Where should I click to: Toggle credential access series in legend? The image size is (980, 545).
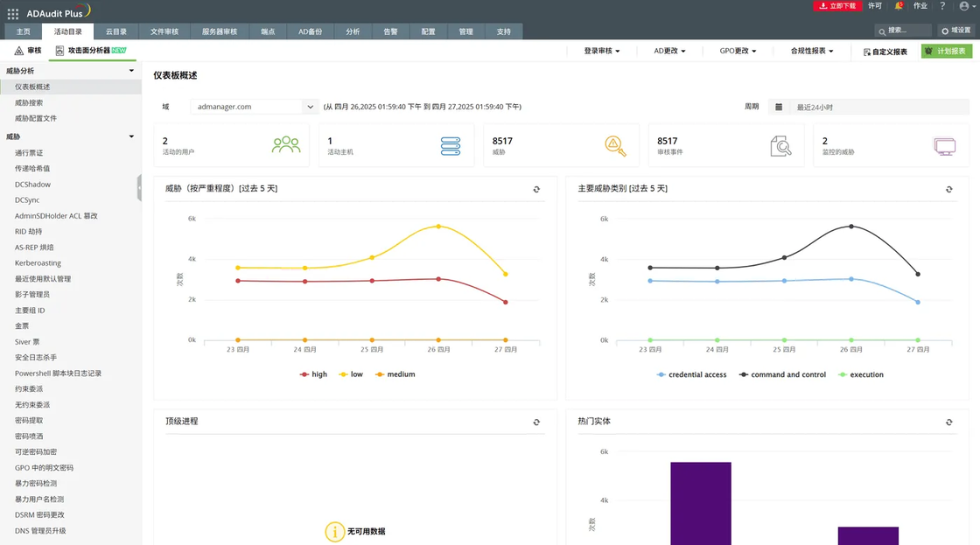(x=691, y=375)
